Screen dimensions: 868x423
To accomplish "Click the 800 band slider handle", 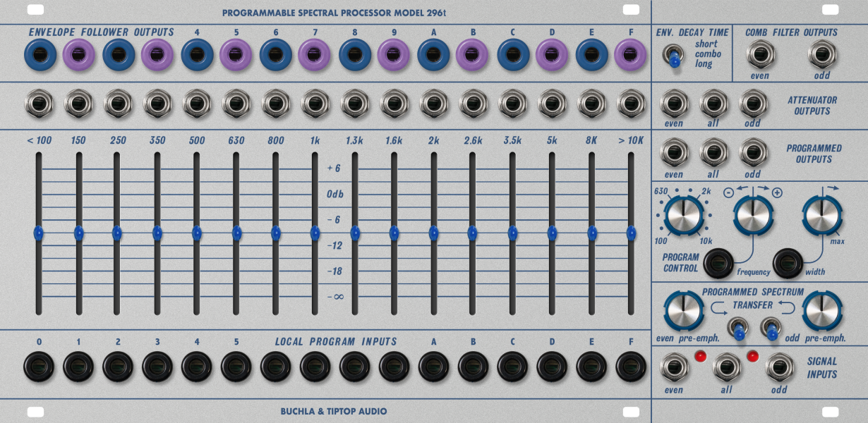I will click(276, 233).
